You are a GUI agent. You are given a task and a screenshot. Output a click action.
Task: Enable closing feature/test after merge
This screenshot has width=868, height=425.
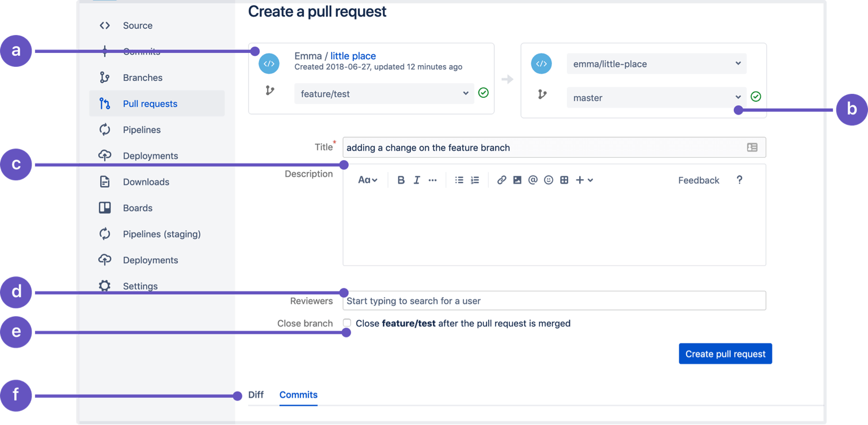347,323
